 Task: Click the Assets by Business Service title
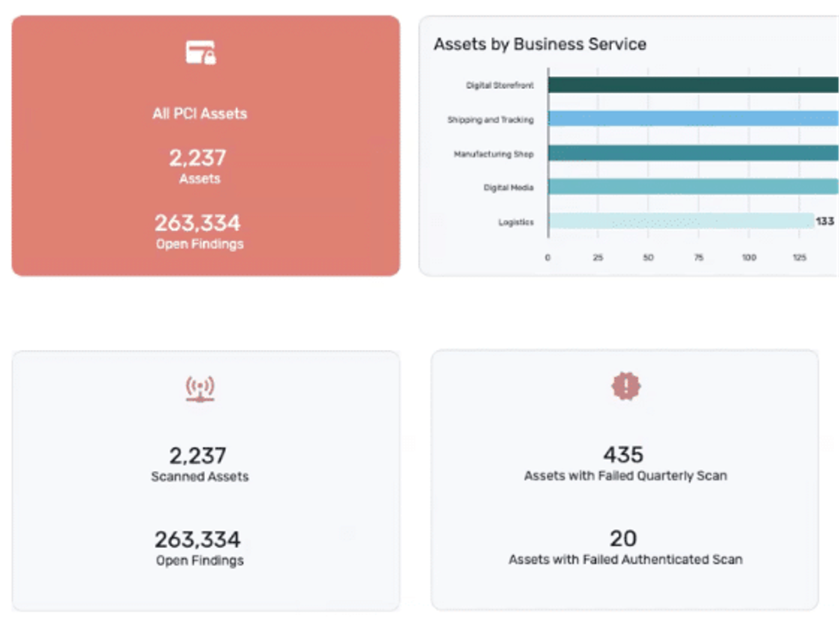540,44
